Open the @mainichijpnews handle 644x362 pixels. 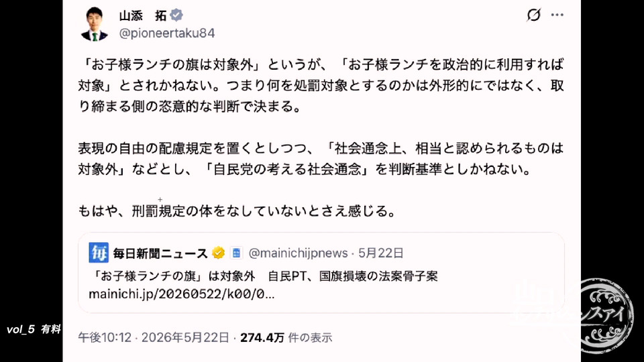pyautogui.click(x=298, y=253)
